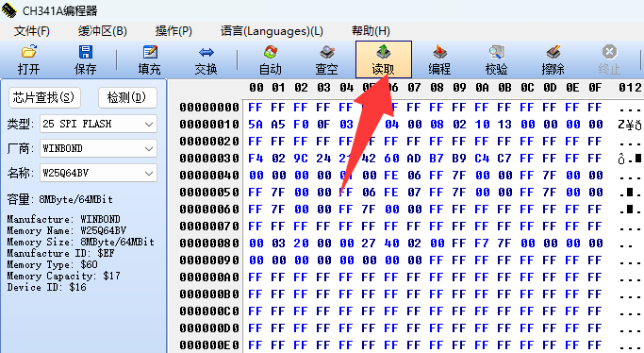Select the 填充 (Fill) tool icon
The height and width of the screenshot is (353, 644).
tap(150, 52)
